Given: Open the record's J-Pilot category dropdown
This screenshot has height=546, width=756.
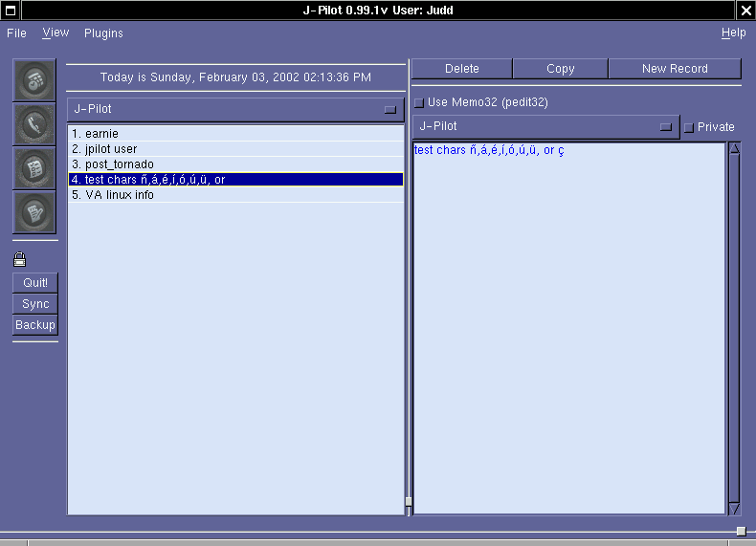Looking at the screenshot, I should click(x=545, y=127).
